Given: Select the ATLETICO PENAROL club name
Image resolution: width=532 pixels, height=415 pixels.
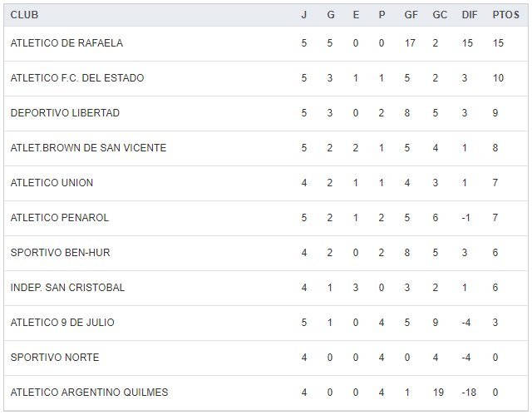Looking at the screenshot, I should click(60, 218).
